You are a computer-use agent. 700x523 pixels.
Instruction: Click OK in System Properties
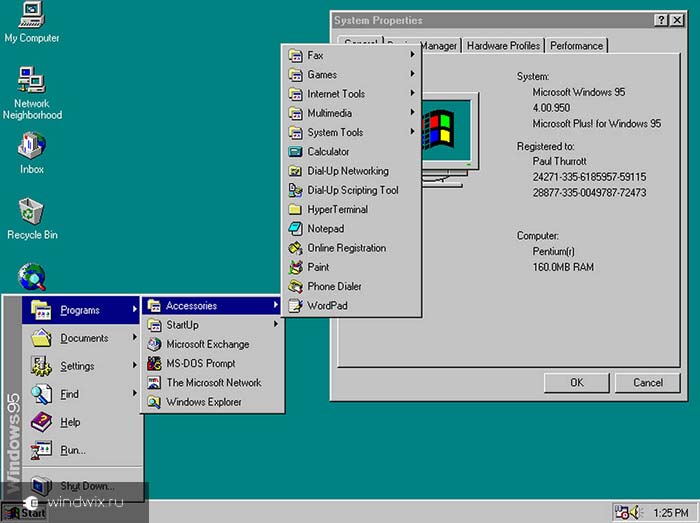576,383
